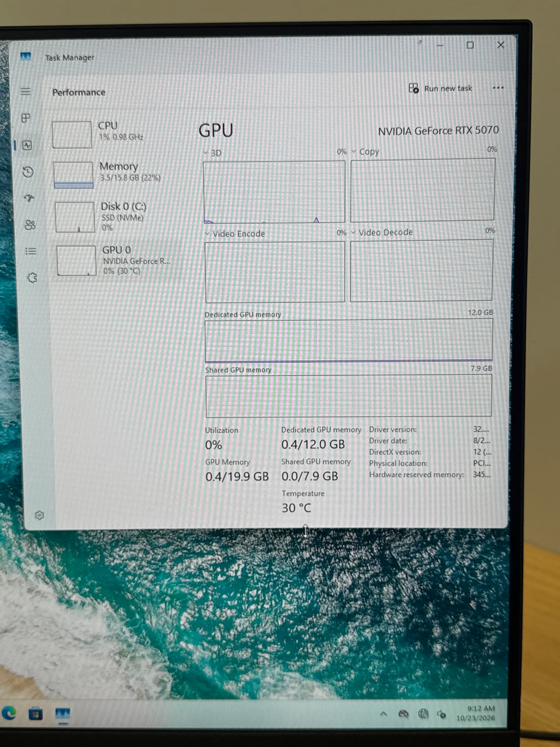Close the Task Manager window
Screen dimensions: 560x747
point(500,45)
